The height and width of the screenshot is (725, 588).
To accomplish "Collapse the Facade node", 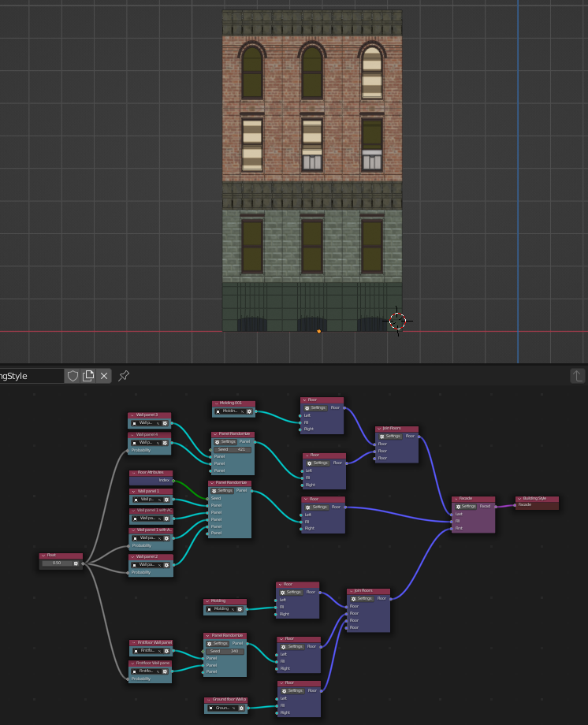I will [456, 498].
